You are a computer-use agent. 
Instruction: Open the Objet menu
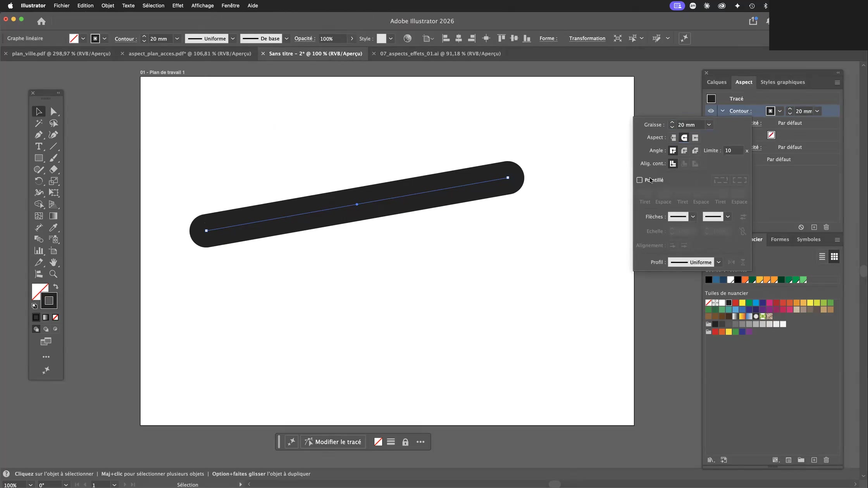pos(108,6)
